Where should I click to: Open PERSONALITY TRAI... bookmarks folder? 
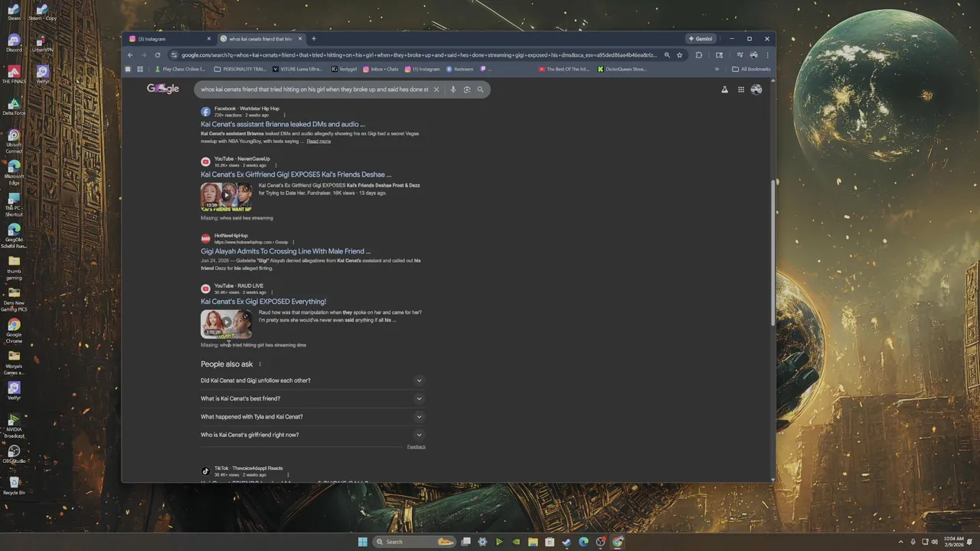[x=240, y=69]
